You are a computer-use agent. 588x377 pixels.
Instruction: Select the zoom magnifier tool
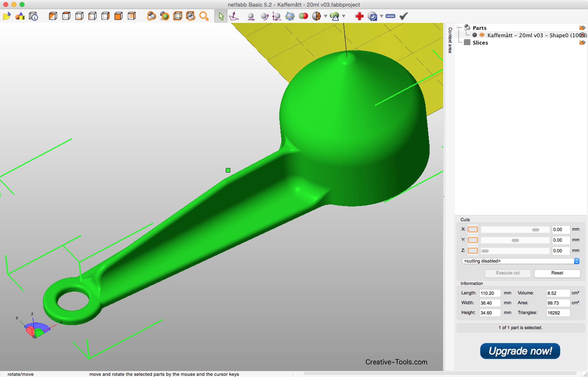(204, 16)
